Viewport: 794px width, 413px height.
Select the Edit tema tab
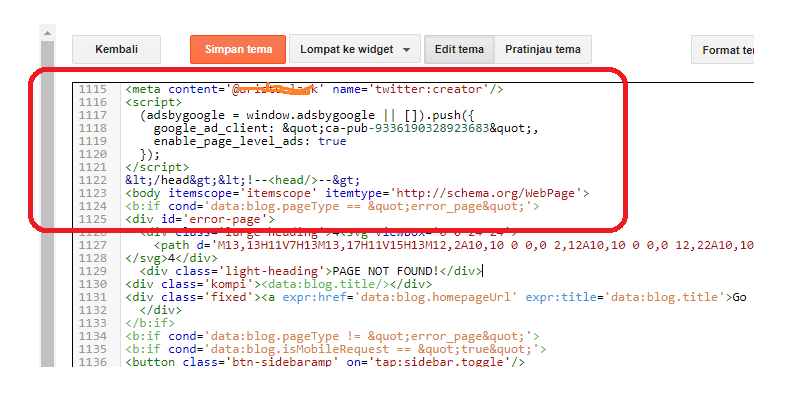coord(459,50)
